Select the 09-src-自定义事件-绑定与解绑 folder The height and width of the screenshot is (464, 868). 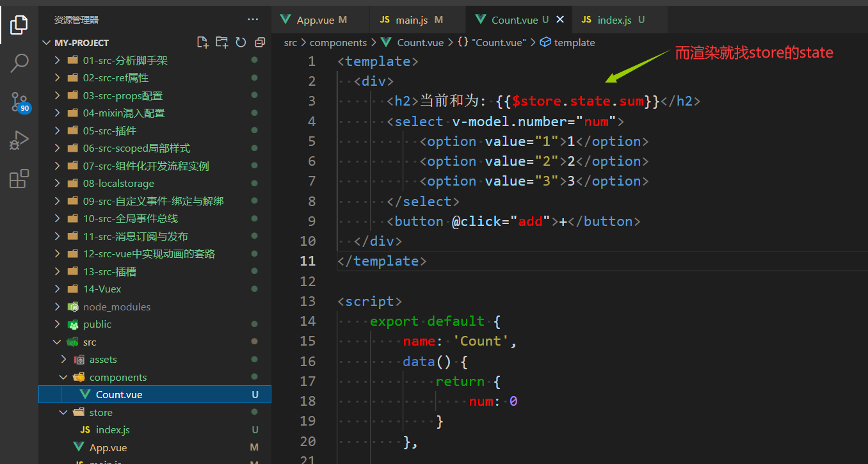coord(155,201)
